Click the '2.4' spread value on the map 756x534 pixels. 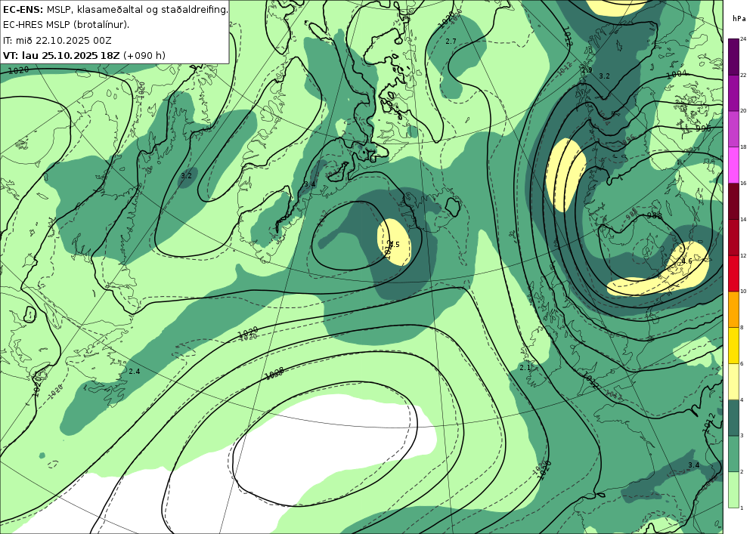tap(135, 372)
